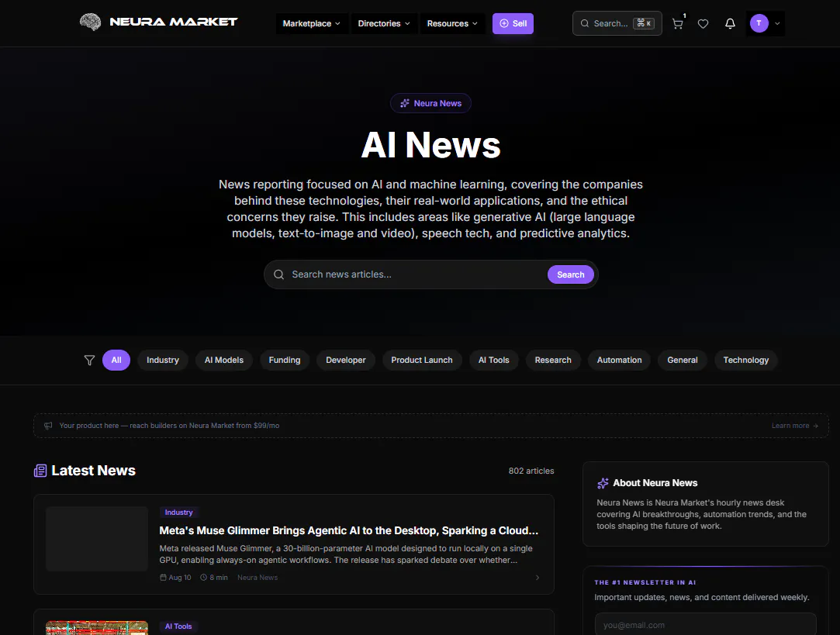
Task: Focus the header Search box
Action: [x=617, y=23]
